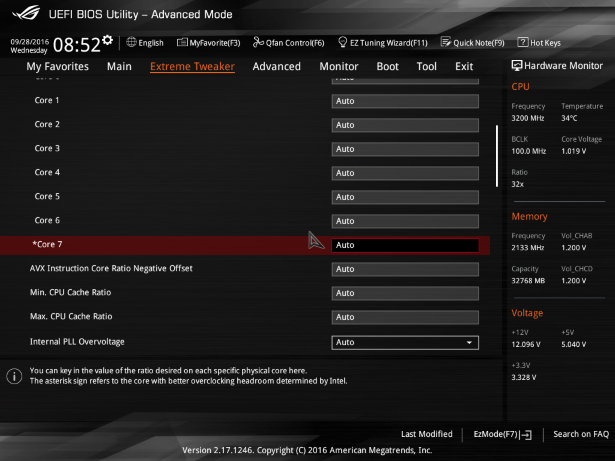Click the Core 1 ratio field

point(405,101)
